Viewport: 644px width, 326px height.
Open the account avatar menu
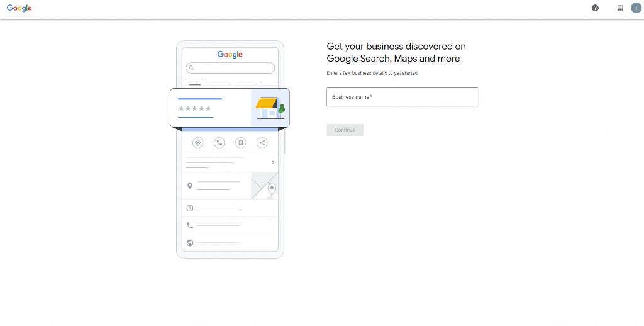(x=636, y=8)
